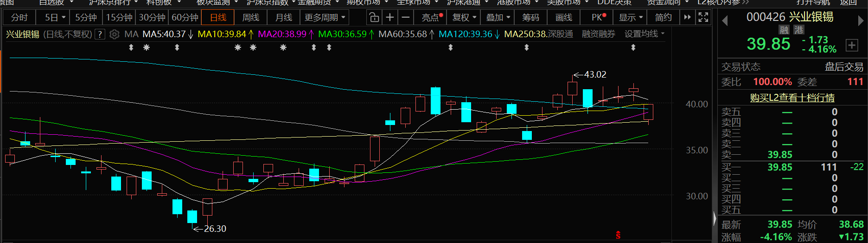Select the 5分钟 period tab
The width and height of the screenshot is (868, 243).
86,18
